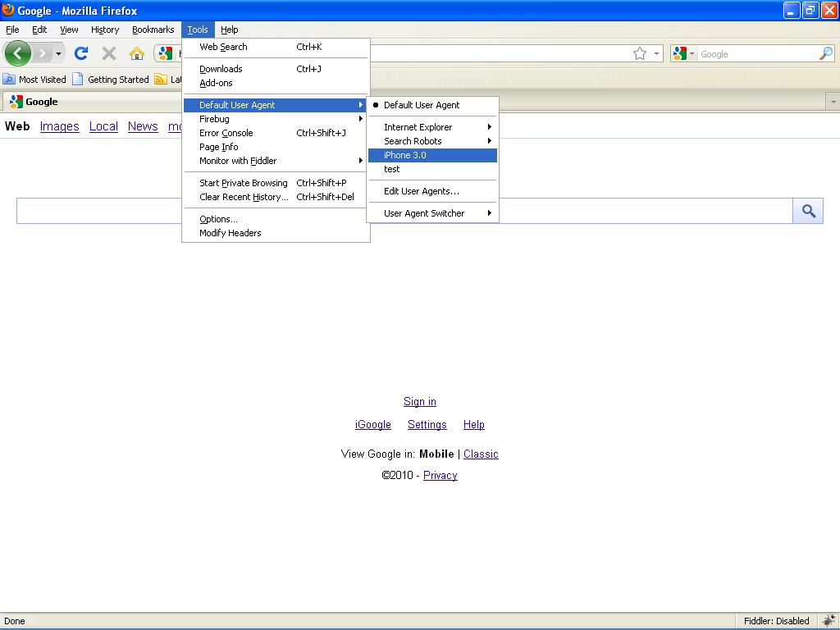Click the Reload page icon
840x630 pixels.
pyautogui.click(x=80, y=54)
